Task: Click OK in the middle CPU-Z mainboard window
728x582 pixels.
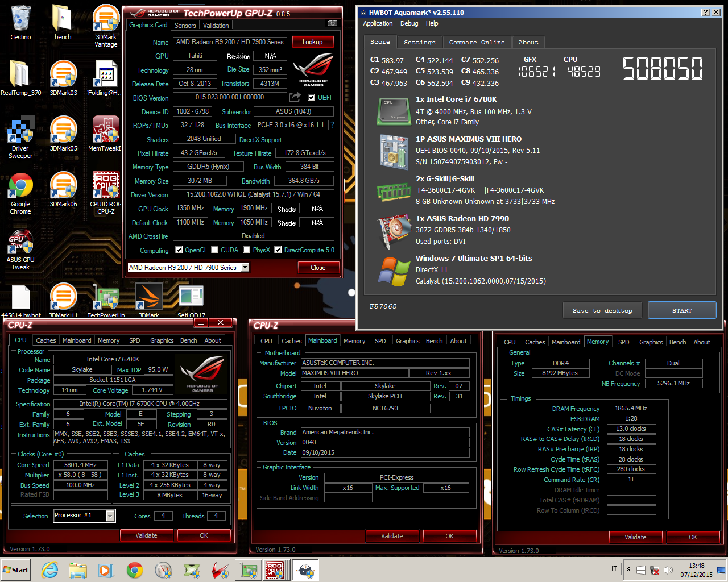Action: point(449,536)
